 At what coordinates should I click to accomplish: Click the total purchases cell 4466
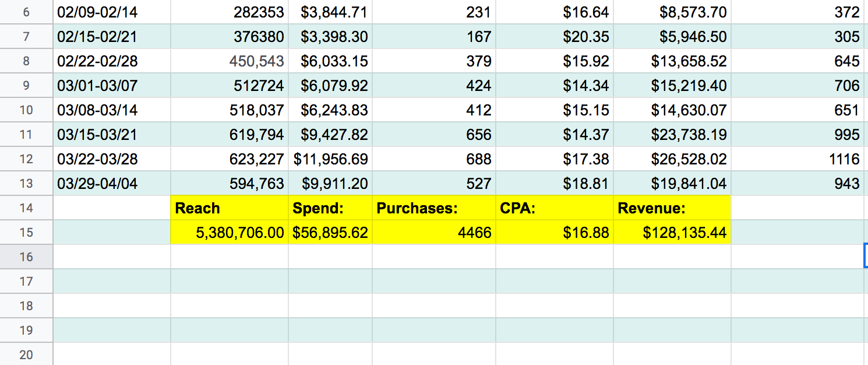point(434,233)
